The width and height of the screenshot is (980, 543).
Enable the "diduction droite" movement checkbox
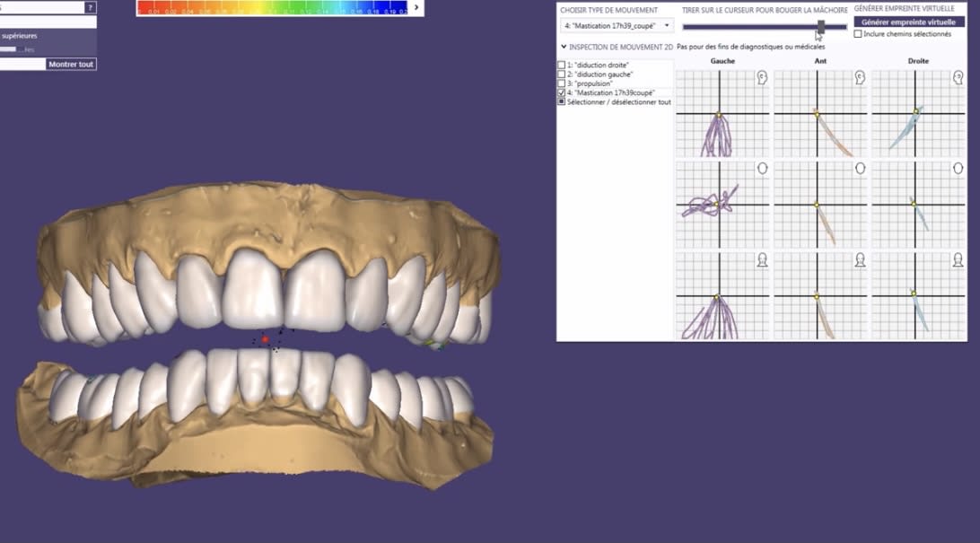pos(562,66)
